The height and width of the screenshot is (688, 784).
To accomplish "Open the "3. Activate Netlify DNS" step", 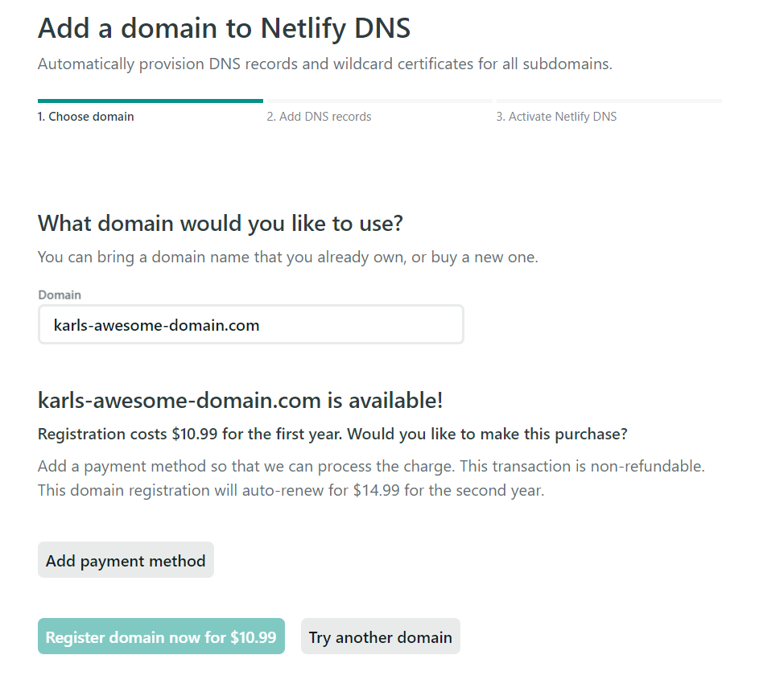I will tap(556, 117).
